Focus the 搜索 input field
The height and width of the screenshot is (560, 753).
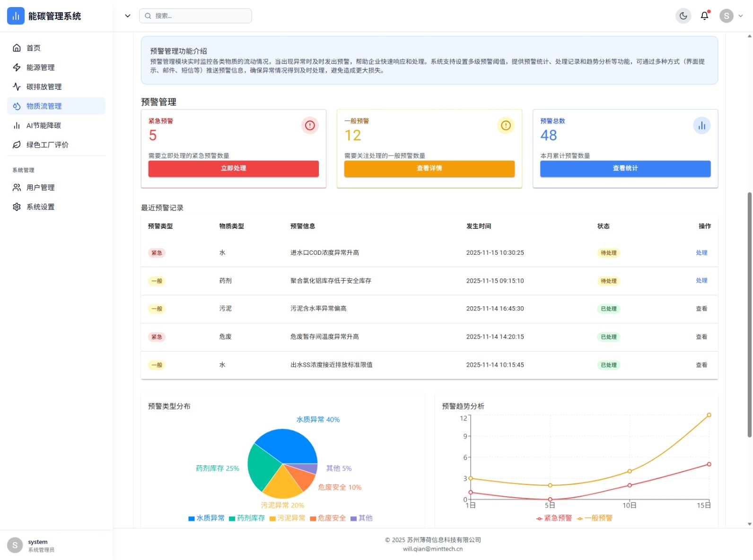tap(195, 16)
